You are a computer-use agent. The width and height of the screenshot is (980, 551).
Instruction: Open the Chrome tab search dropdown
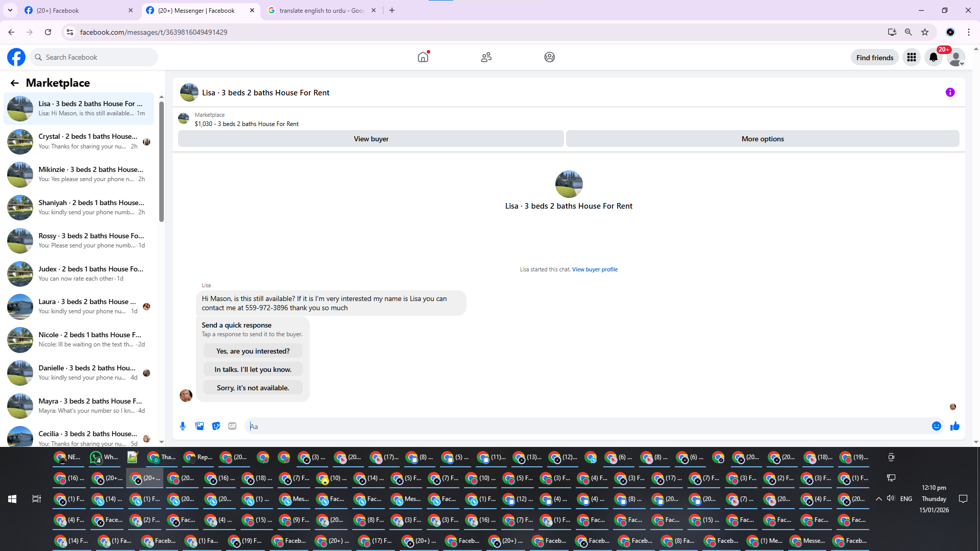point(10,10)
